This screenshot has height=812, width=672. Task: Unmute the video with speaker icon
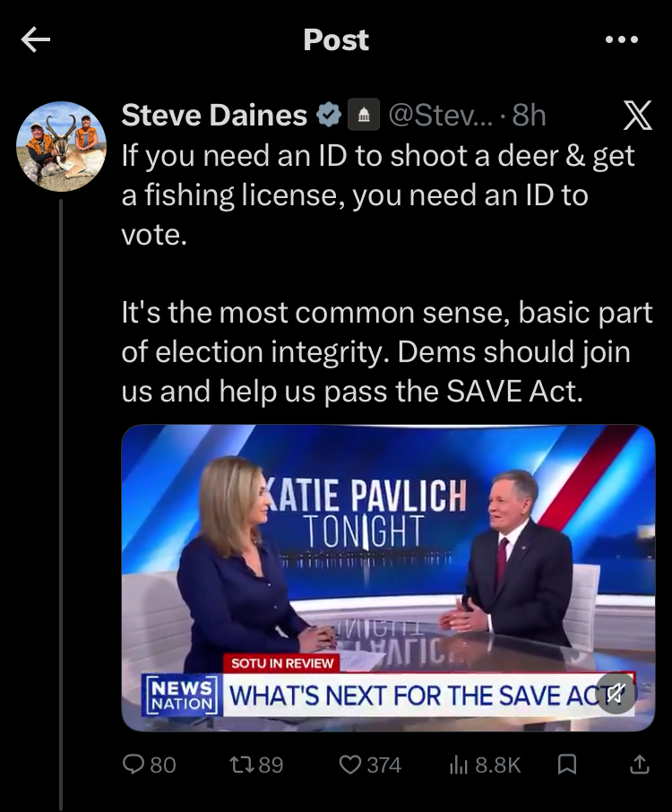click(x=615, y=693)
